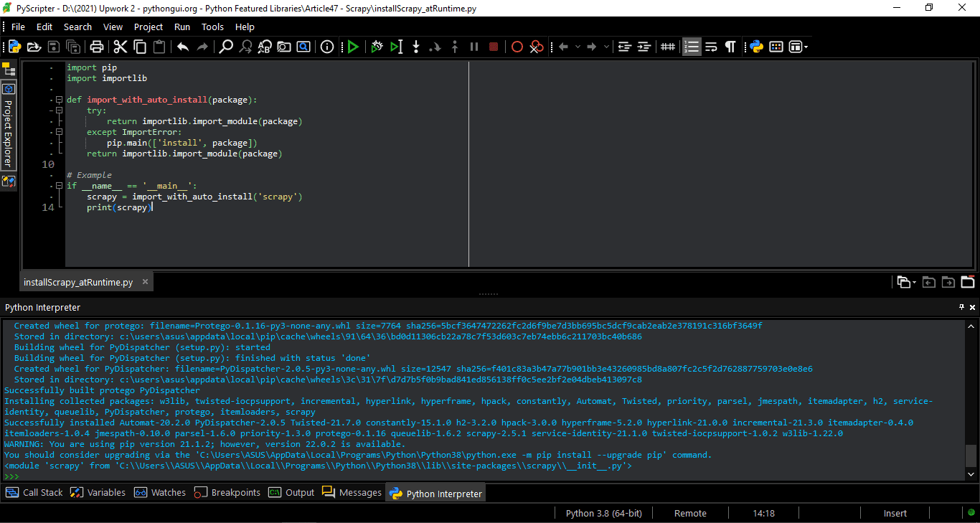Collapse the except ImportError fold

point(60,132)
